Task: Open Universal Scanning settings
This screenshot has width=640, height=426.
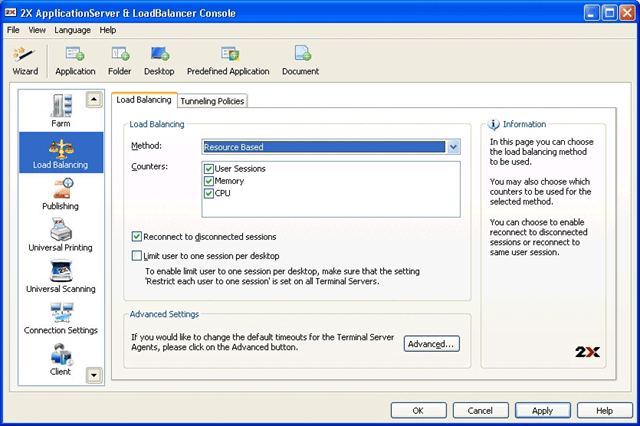Action: (61, 277)
